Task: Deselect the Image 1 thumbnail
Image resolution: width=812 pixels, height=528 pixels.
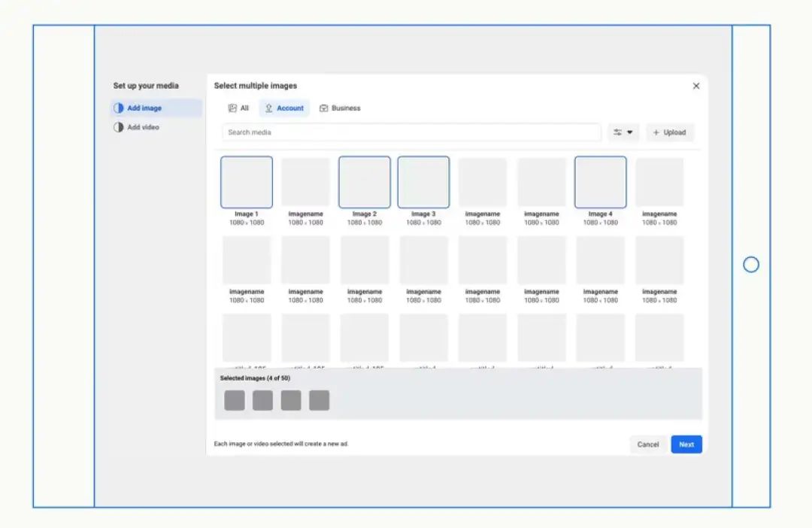Action: tap(247, 182)
